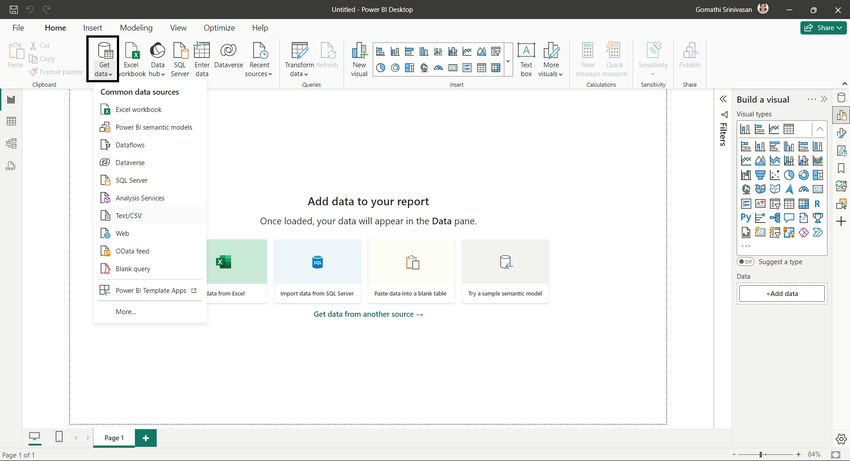Click the Data pane cylinder icon at far right
The width and height of the screenshot is (850, 461).
click(841, 98)
